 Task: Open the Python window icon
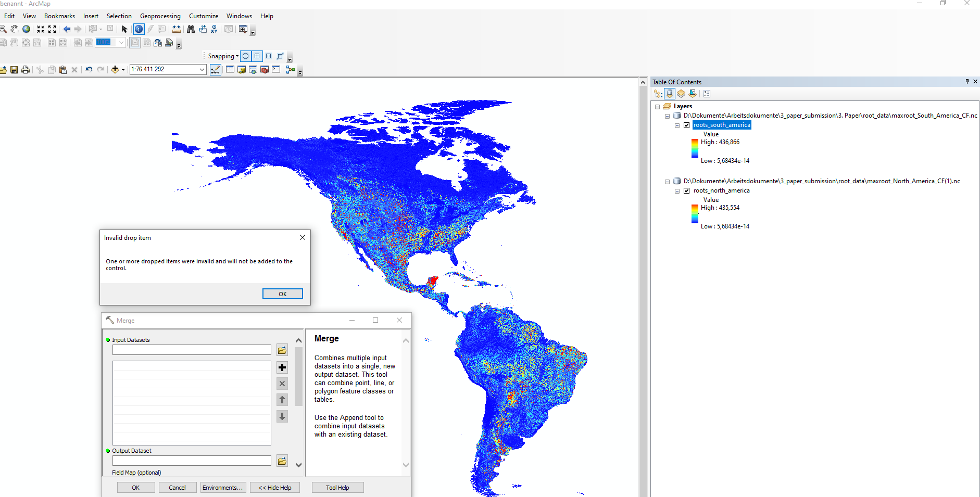(x=276, y=70)
